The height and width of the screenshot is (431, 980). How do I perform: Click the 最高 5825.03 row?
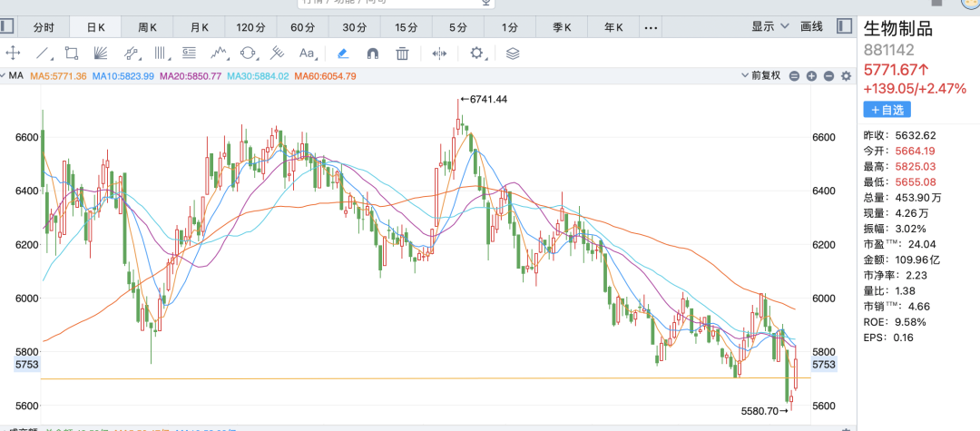(x=899, y=166)
